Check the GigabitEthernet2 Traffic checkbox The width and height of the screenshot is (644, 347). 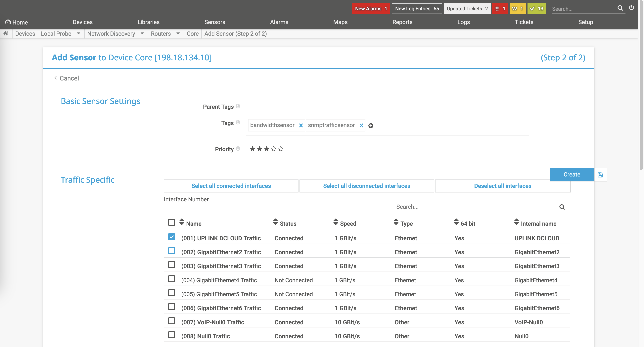point(171,251)
